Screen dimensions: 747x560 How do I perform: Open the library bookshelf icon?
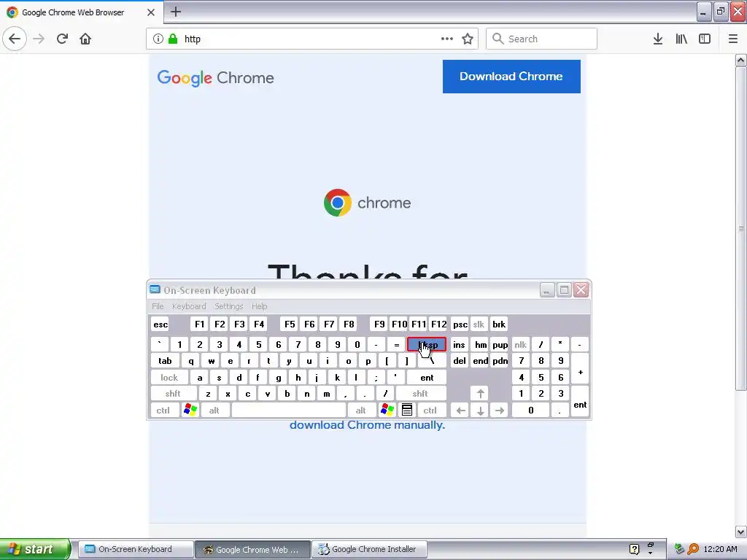click(x=681, y=39)
